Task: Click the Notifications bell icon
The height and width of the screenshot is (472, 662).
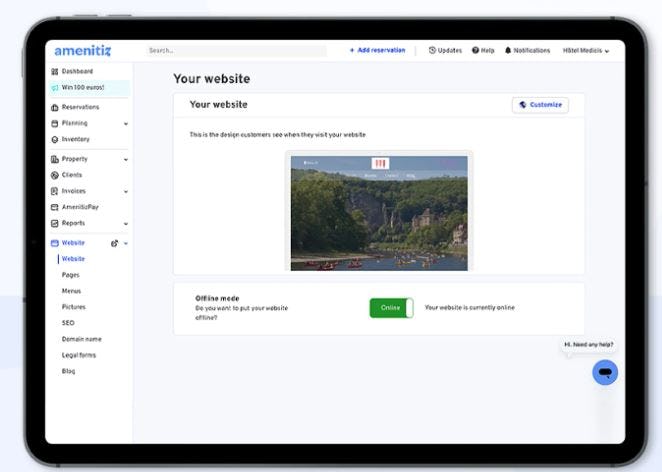Action: (508, 50)
